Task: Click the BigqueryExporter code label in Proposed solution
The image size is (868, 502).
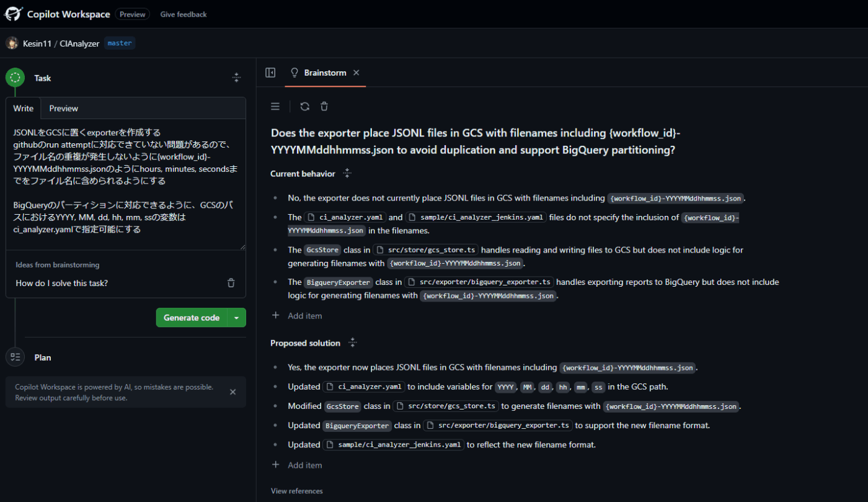Action: [x=357, y=426]
